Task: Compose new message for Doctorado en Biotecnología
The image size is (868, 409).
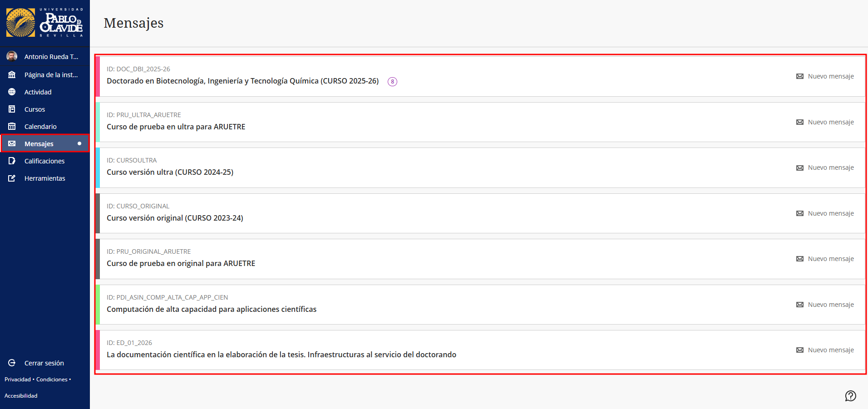Action: coord(825,76)
